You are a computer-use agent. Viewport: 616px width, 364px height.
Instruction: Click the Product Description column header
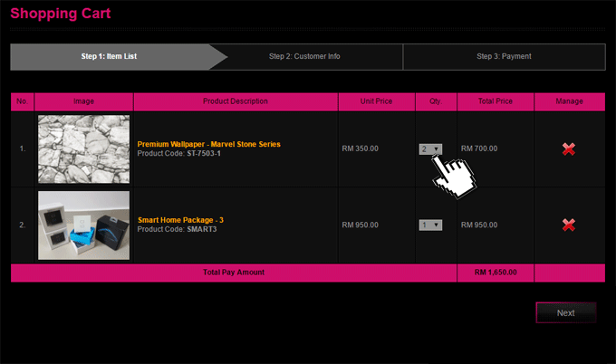tap(236, 101)
